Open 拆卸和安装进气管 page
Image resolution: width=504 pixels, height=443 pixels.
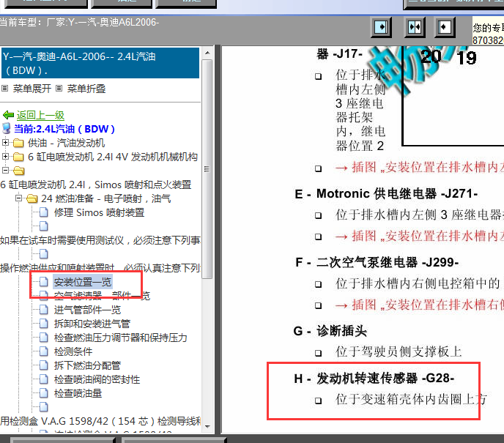(x=92, y=324)
